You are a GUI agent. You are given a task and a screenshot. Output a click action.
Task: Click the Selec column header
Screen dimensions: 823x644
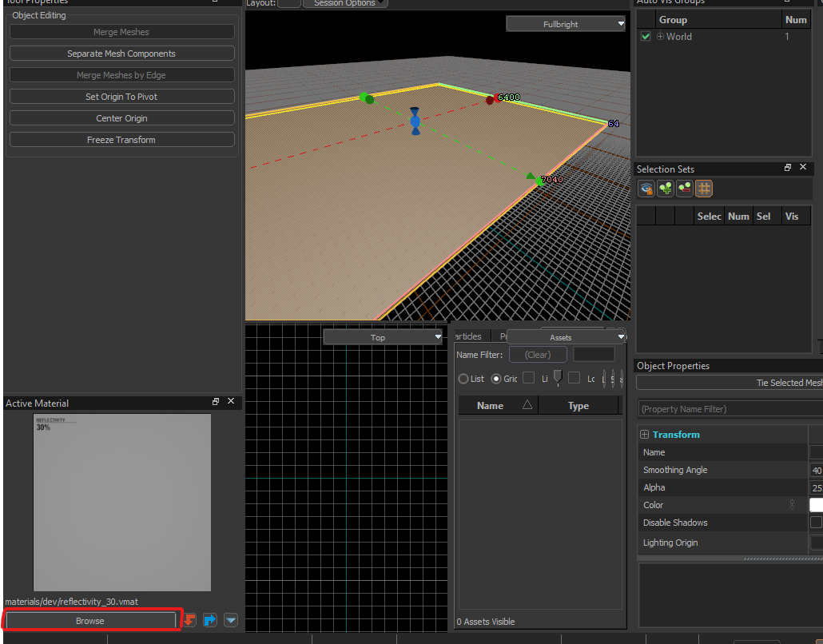point(709,217)
